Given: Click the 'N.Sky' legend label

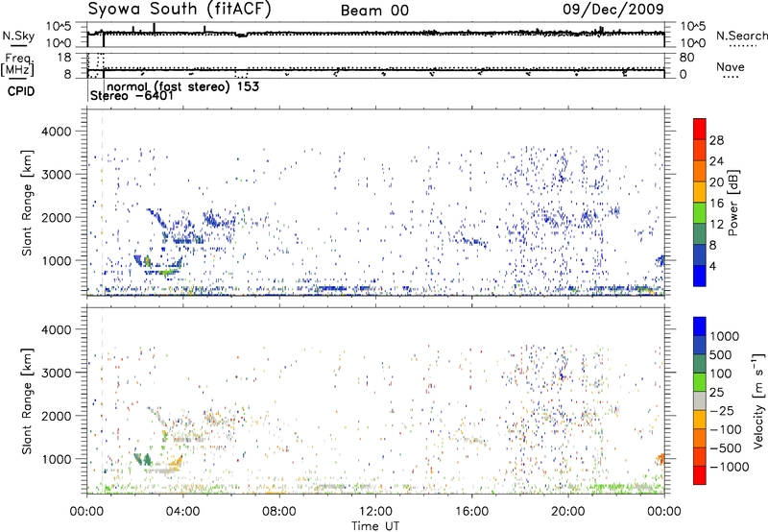Looking at the screenshot, I should (x=18, y=36).
